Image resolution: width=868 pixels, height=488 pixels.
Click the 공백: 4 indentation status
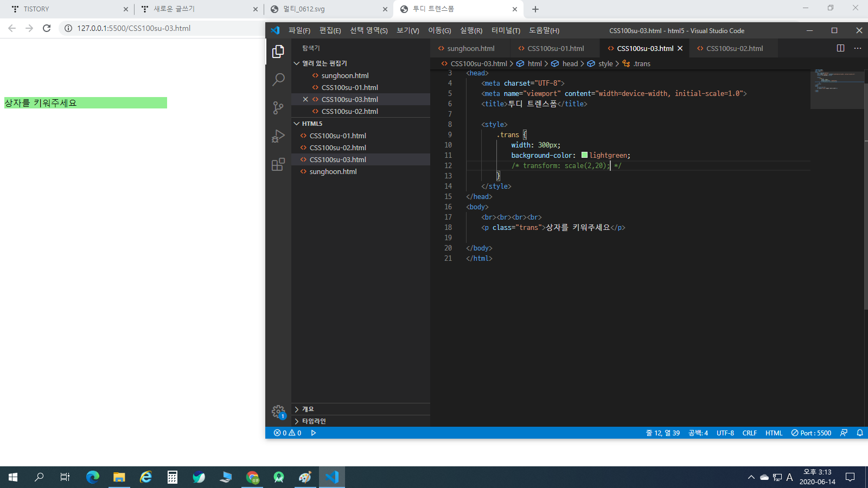tap(698, 433)
